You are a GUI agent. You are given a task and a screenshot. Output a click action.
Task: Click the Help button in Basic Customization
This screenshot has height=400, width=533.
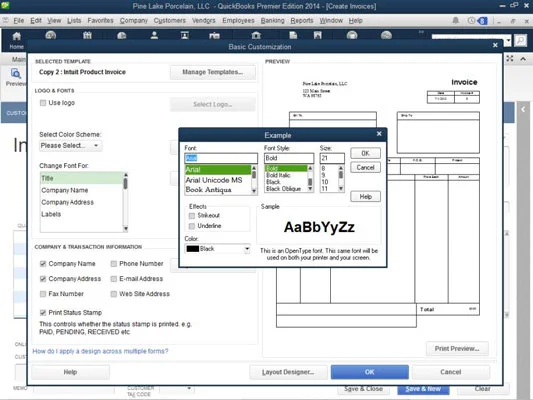[70, 372]
